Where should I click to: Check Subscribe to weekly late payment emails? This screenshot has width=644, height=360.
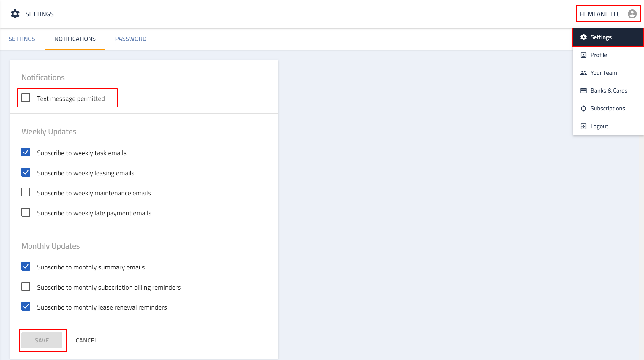(26, 212)
